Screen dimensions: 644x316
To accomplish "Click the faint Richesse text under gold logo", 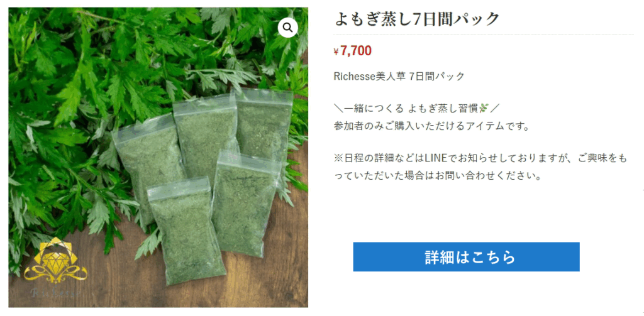I will [x=56, y=293].
